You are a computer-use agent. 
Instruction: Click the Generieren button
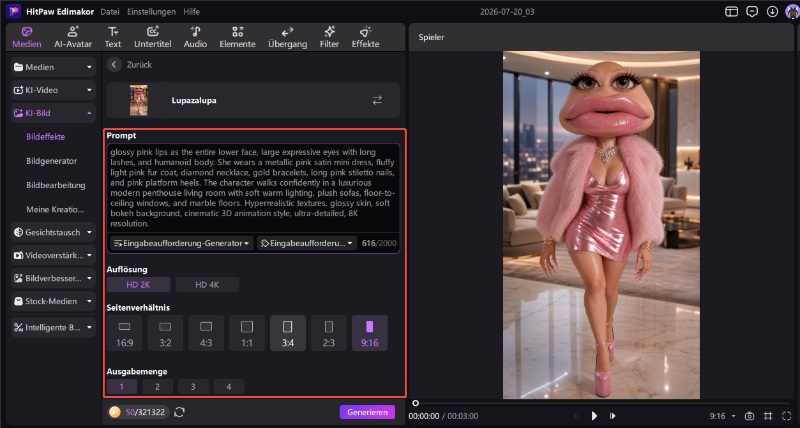(367, 412)
